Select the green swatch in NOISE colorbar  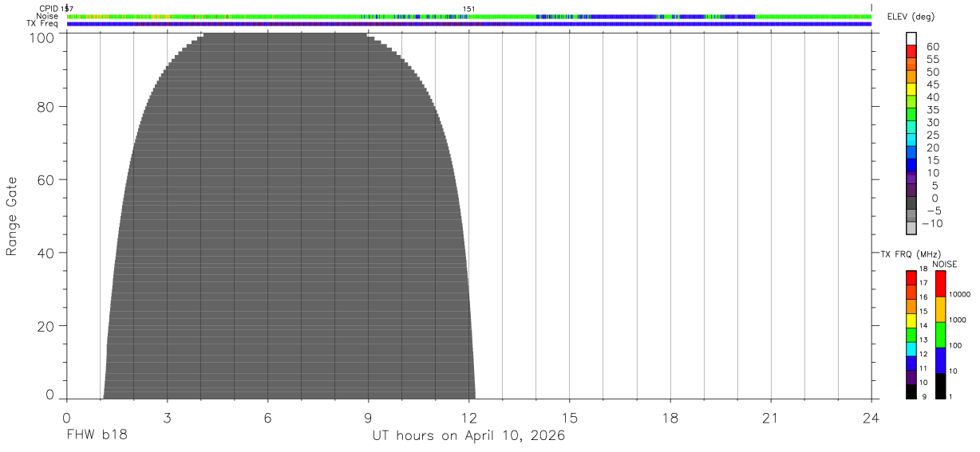(940, 335)
